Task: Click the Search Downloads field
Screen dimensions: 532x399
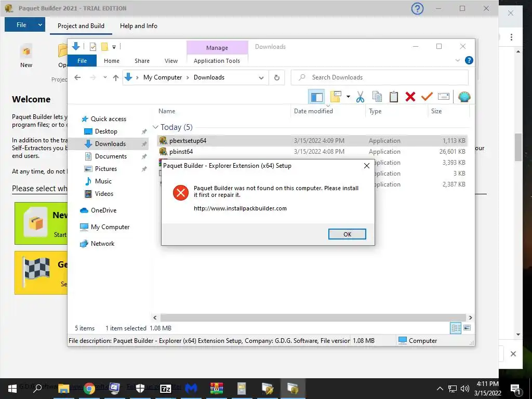Action: pyautogui.click(x=380, y=78)
